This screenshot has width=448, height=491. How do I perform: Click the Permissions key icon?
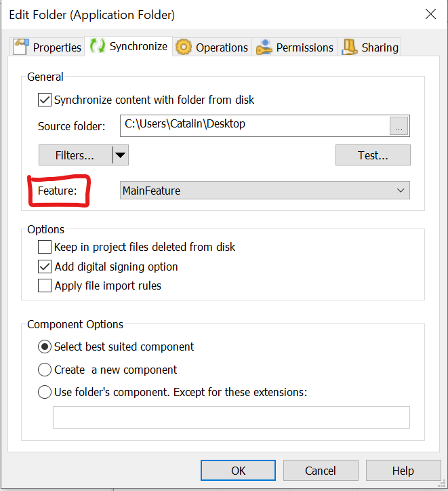(263, 47)
